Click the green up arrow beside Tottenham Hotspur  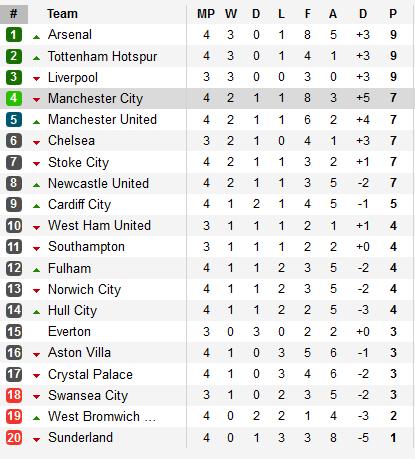click(x=37, y=58)
